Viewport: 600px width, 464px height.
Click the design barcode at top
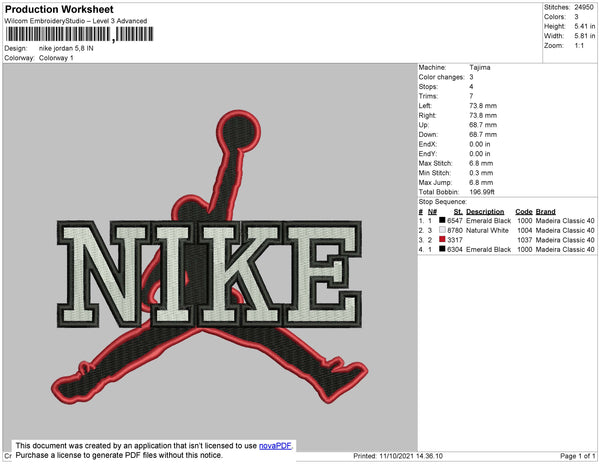coord(79,34)
